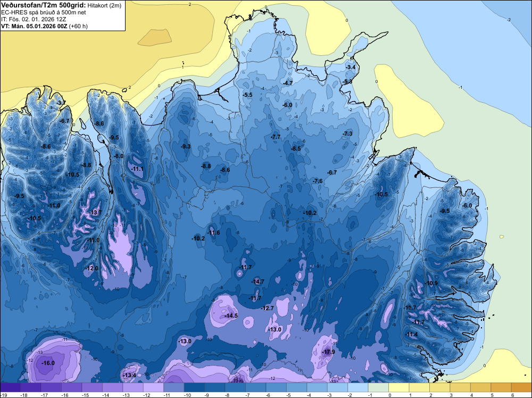This screenshot has height=398, width=532.
Task: Click the 'EC-HRES spá brúuð á 500m net' line
Action: click(44, 12)
